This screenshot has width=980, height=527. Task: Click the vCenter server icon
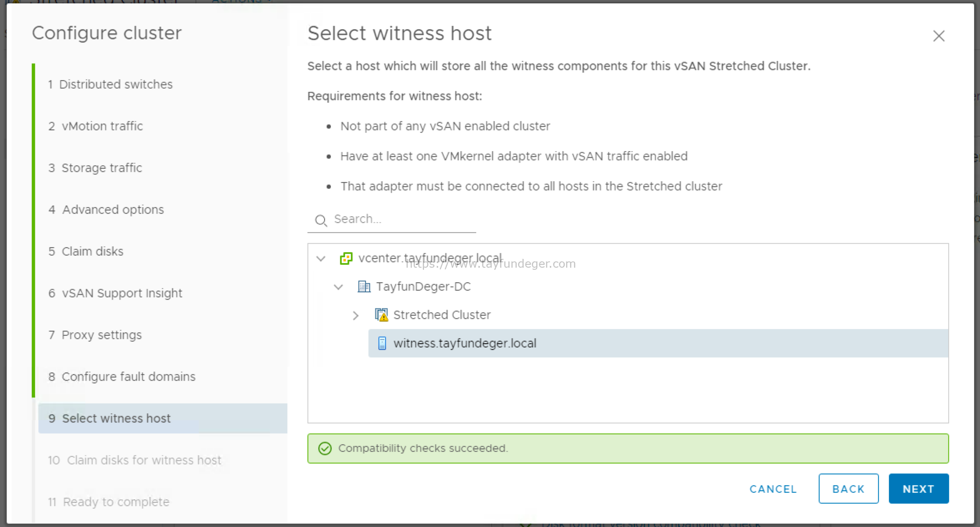(346, 258)
